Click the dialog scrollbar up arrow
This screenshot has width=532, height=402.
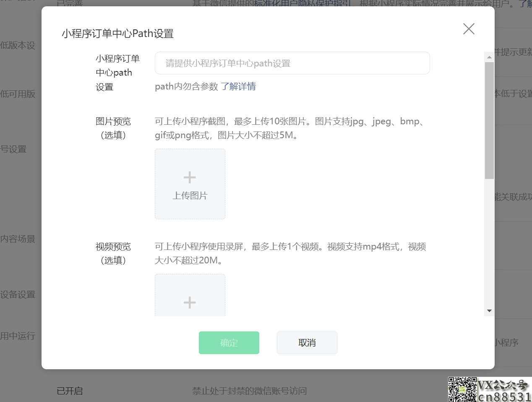click(x=489, y=56)
